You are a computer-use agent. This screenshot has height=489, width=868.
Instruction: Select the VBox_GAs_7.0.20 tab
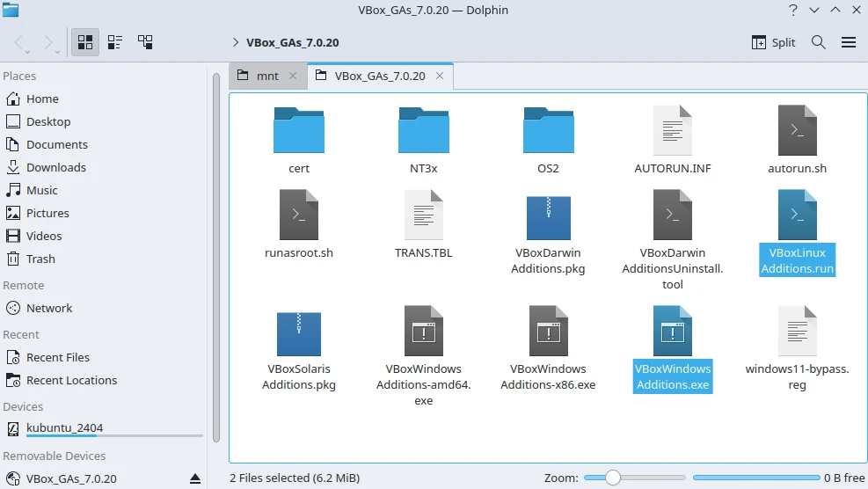point(380,76)
